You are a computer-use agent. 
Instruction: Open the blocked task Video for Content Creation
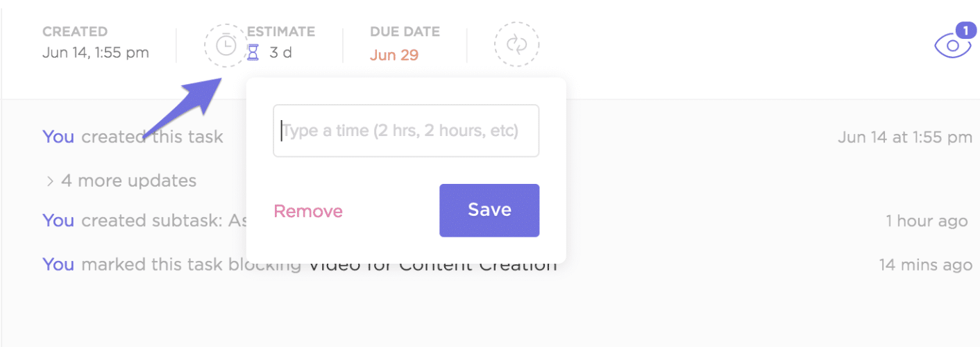tap(432, 264)
